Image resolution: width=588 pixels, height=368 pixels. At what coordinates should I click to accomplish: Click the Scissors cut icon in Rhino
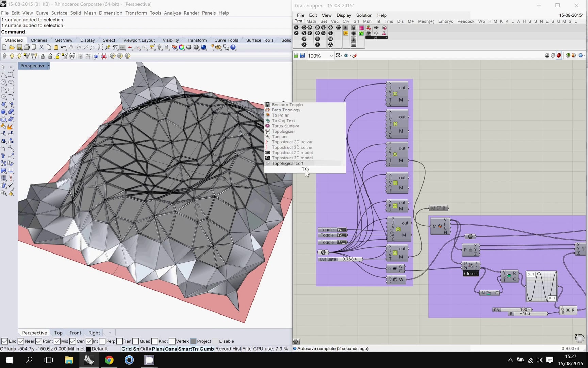(x=41, y=47)
